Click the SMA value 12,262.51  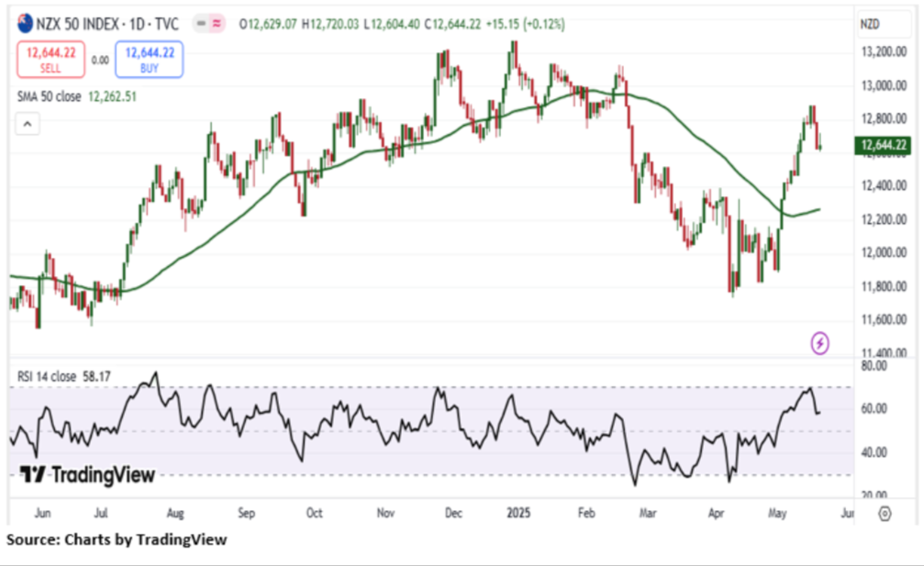click(x=112, y=96)
